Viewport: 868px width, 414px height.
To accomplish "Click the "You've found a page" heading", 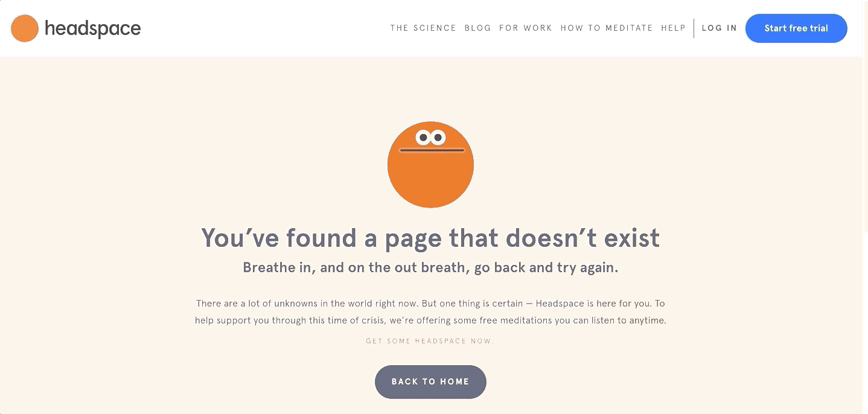I will (x=430, y=238).
